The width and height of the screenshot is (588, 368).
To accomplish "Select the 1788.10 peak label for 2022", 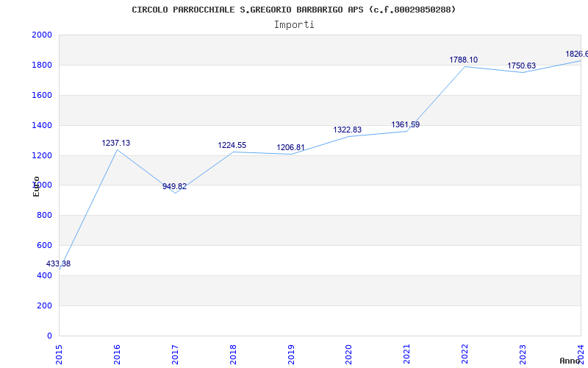I will click(x=464, y=60).
